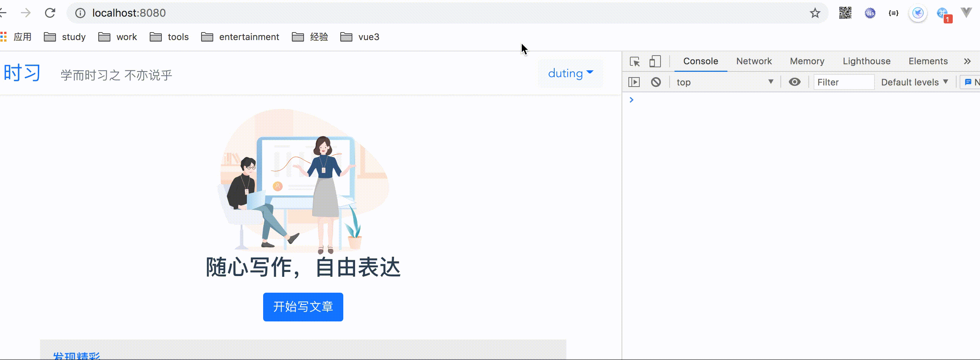Open the work bookmarks folder

118,37
